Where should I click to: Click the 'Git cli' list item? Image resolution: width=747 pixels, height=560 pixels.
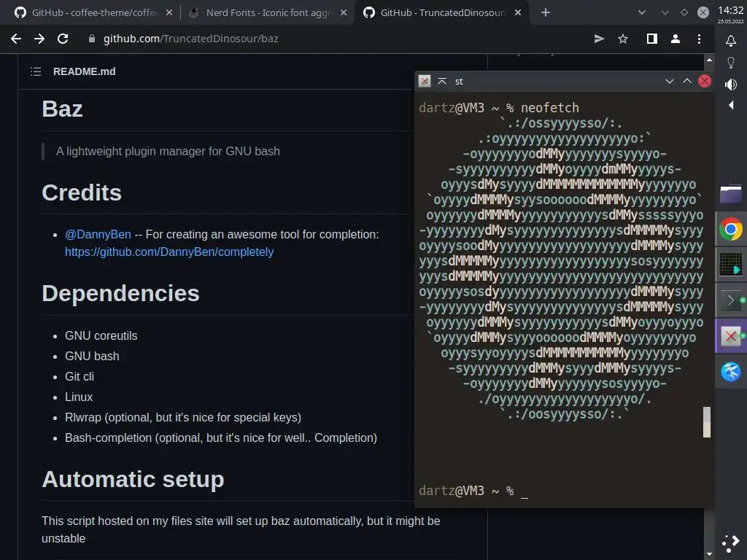pos(80,377)
